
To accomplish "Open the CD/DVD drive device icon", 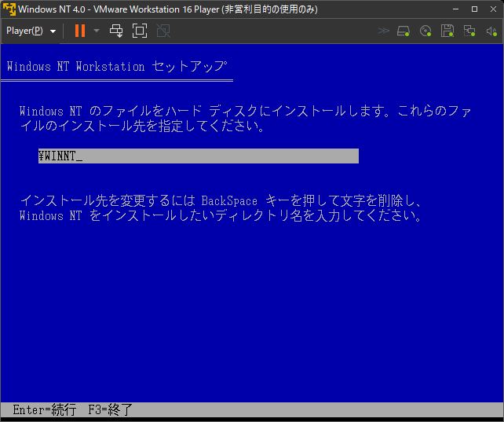I will [425, 31].
